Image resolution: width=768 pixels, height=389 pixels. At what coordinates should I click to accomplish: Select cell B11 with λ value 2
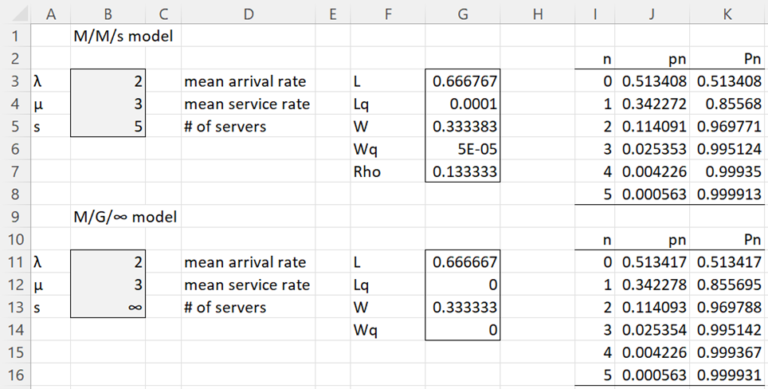click(x=108, y=262)
